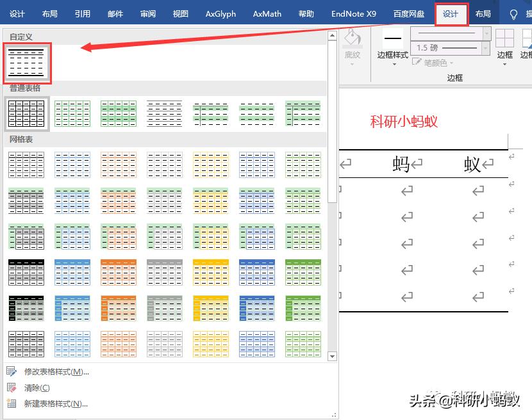The image size is (532, 420).
Task: Click the gallery scroll up arrow
Action: click(x=333, y=35)
